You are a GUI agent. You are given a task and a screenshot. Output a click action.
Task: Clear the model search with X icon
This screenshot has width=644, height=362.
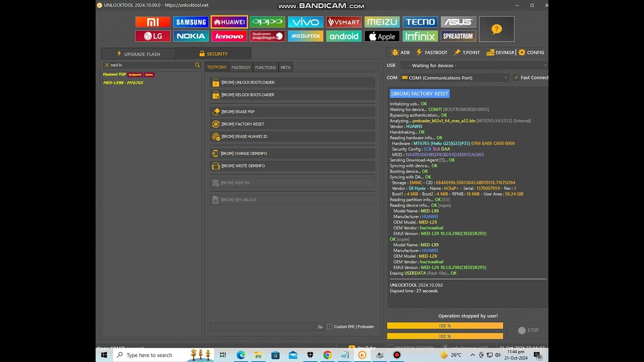click(107, 65)
